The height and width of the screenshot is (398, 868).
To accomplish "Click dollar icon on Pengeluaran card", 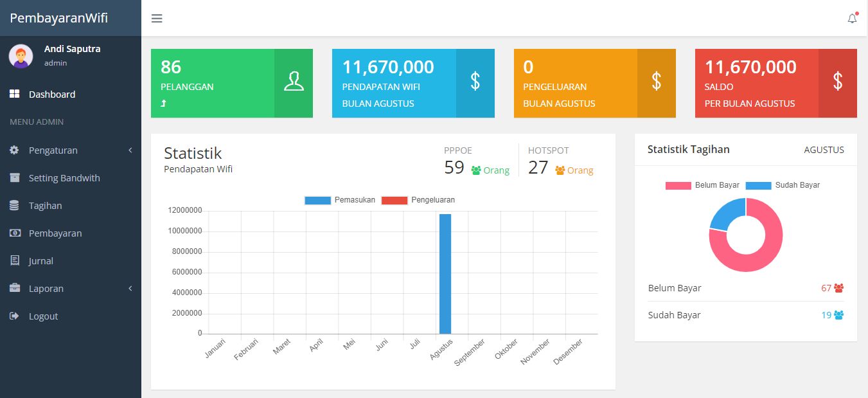I will [x=656, y=81].
